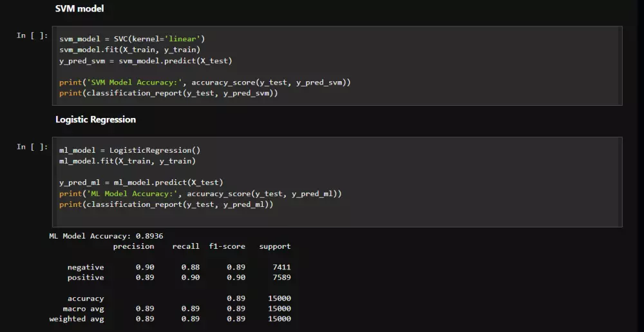The height and width of the screenshot is (332, 644).
Task: Click the y_pred_ml predict line
Action: click(x=141, y=182)
